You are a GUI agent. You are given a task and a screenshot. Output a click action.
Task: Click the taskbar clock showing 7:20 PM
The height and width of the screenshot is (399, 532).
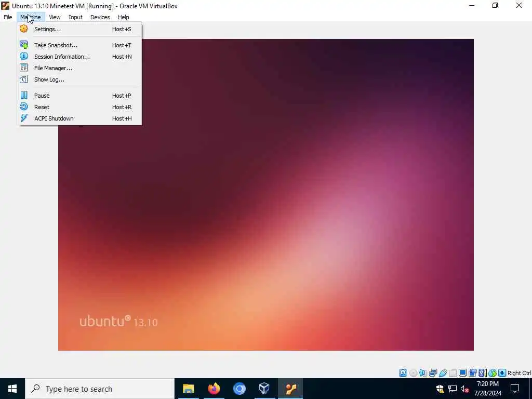(x=487, y=389)
